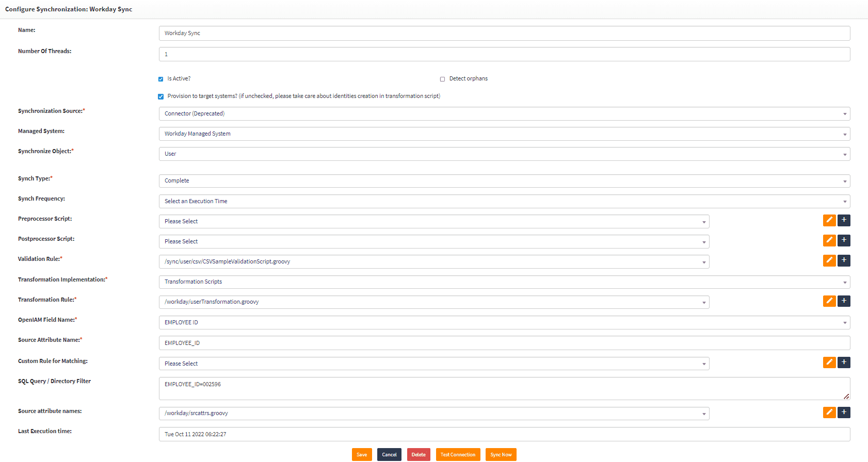
Task: Edit the Postprocessor Script with pencil icon
Action: pyautogui.click(x=829, y=240)
